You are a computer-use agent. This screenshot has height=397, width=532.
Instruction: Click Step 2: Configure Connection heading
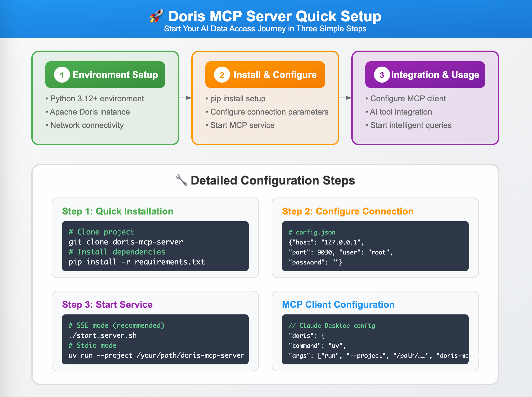pyautogui.click(x=348, y=211)
